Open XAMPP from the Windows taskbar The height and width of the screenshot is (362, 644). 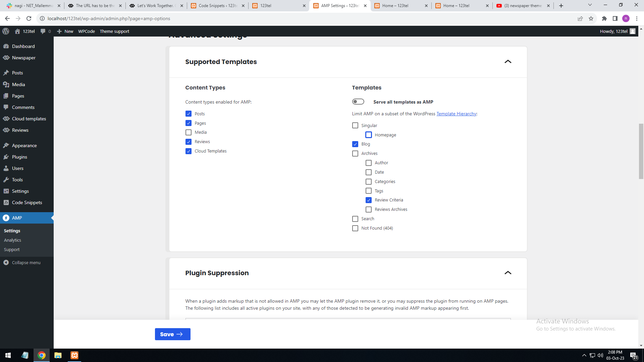[74, 355]
